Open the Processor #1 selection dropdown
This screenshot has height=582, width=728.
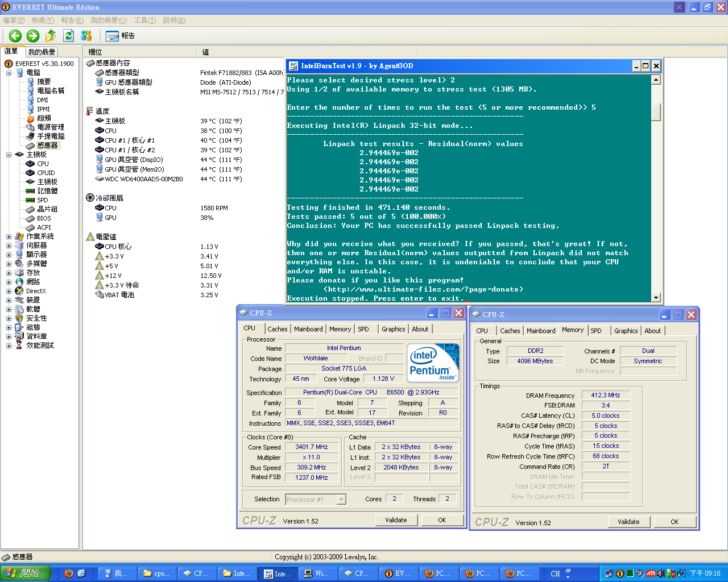click(x=341, y=500)
